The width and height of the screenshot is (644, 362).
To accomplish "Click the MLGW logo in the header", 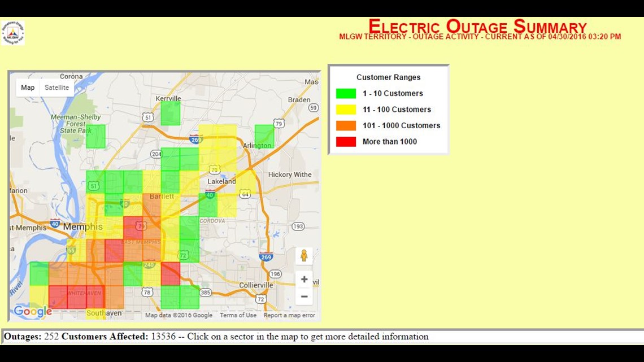I will point(12,33).
